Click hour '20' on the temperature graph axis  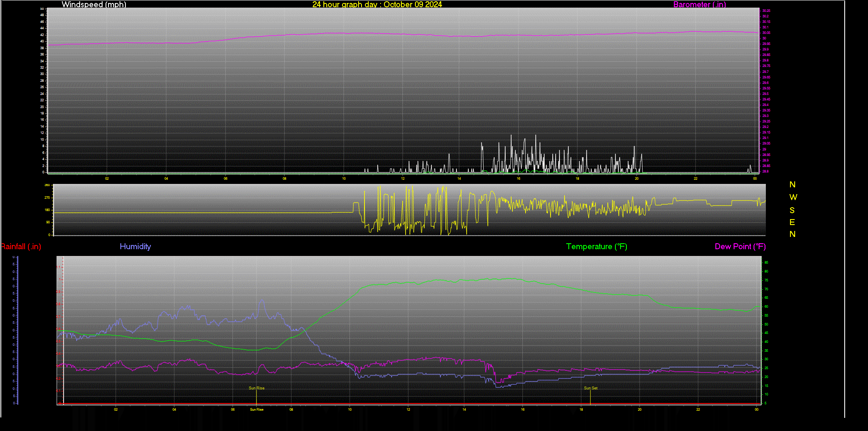(640, 409)
